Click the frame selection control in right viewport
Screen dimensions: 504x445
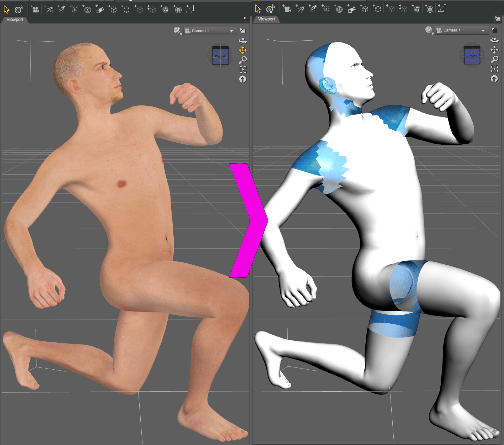coord(494,69)
